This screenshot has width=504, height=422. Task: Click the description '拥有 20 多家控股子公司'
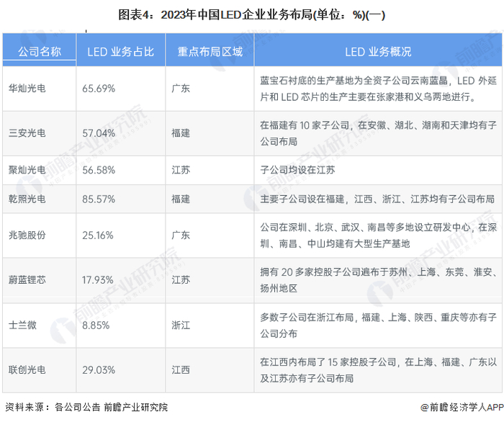click(x=378, y=280)
